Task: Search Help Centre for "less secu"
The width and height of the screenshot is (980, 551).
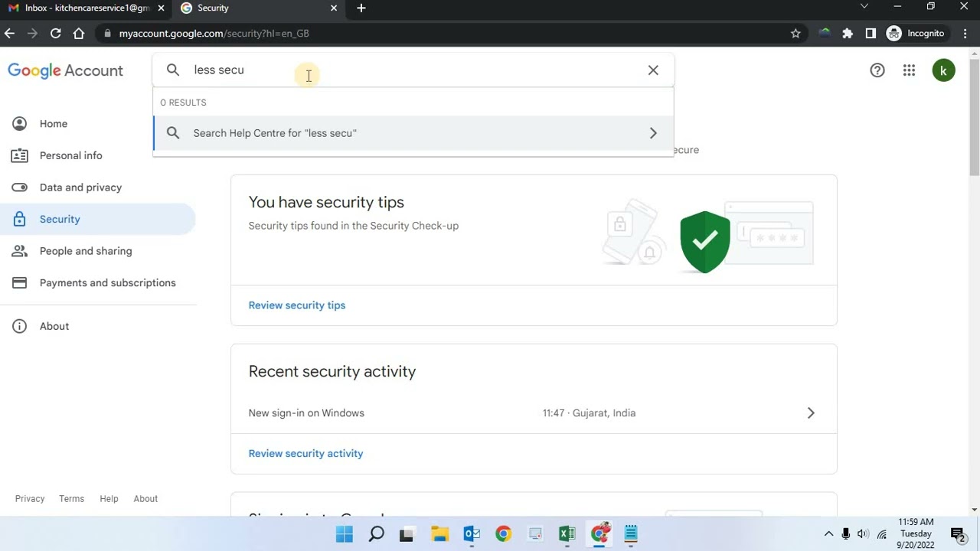Action: pyautogui.click(x=413, y=133)
